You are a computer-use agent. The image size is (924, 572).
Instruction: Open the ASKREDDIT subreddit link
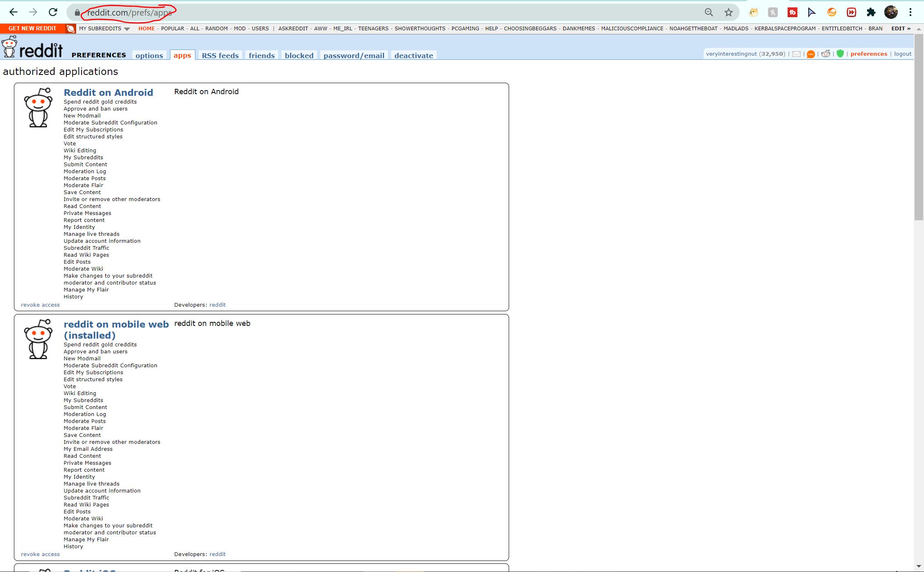tap(293, 29)
